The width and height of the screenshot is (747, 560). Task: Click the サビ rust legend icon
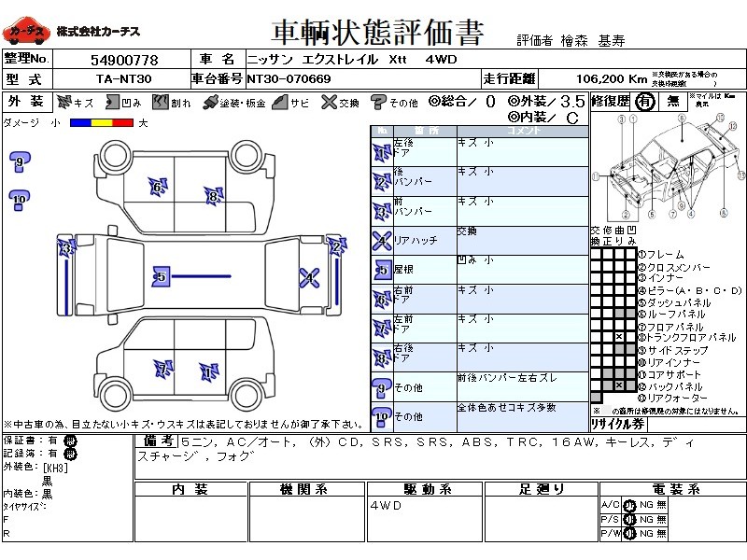pyautogui.click(x=279, y=102)
